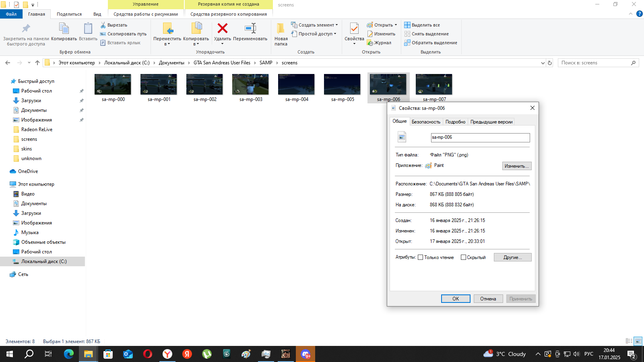
Task: Switch to large thumbnails view icon
Action: (638, 341)
